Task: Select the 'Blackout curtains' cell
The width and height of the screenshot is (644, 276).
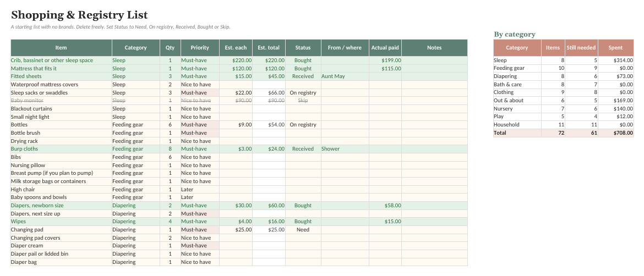Action: point(61,109)
